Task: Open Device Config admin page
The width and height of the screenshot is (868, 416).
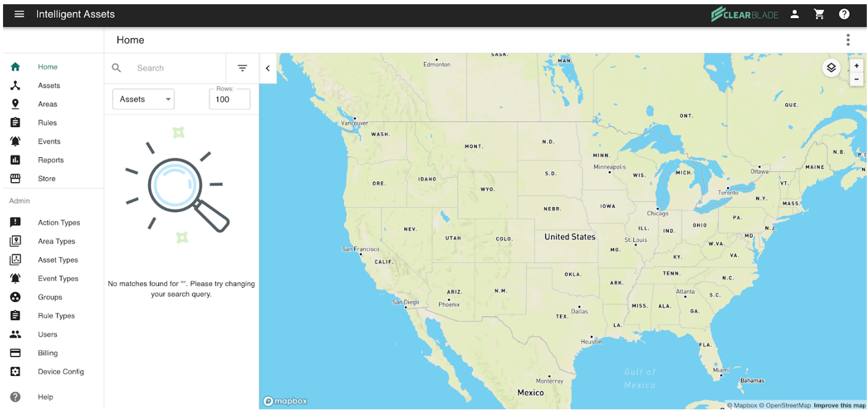Action: pos(61,372)
